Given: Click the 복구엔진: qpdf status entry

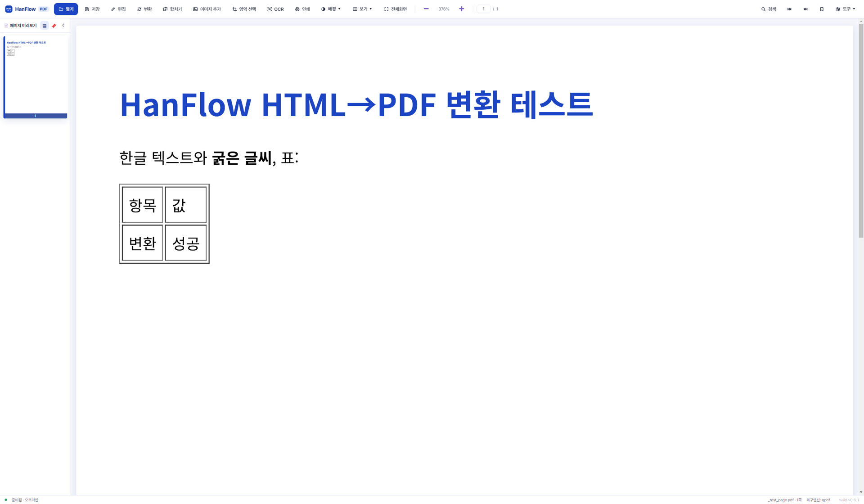Looking at the screenshot, I should pos(818,500).
